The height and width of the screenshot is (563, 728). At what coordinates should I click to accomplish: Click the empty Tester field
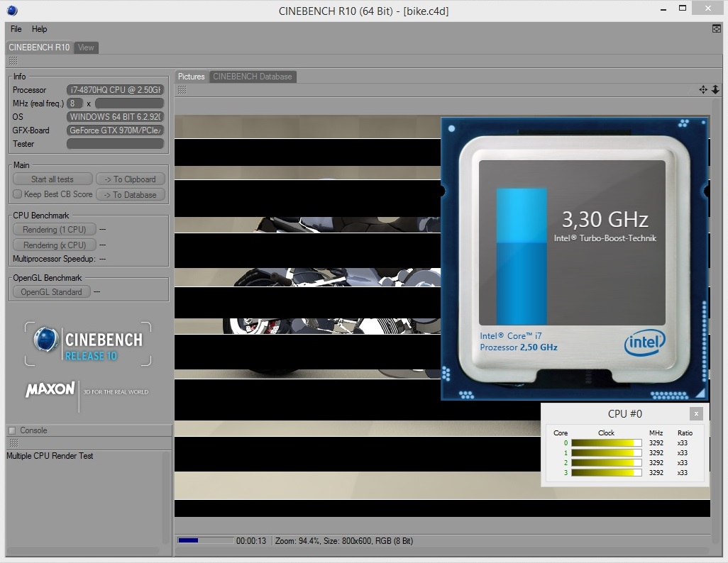(x=115, y=144)
